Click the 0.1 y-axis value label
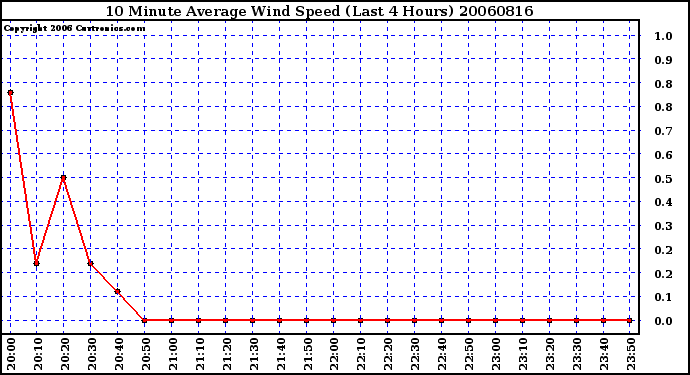Image resolution: width=690 pixels, height=375 pixels. [x=663, y=297]
